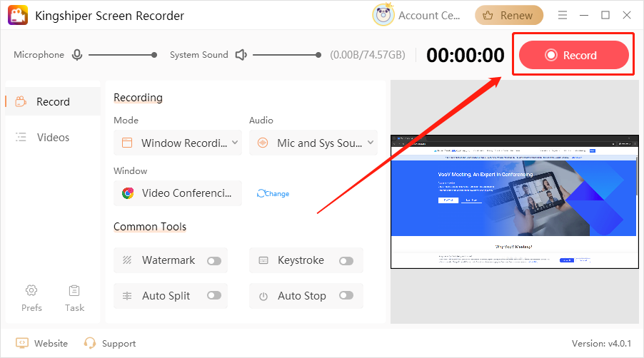Enable the Keystroke toggle

tap(346, 261)
